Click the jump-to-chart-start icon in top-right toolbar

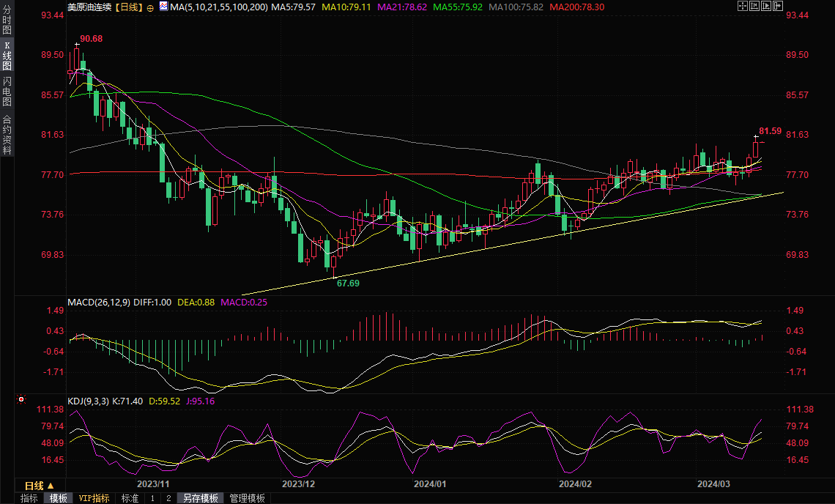(x=754, y=6)
